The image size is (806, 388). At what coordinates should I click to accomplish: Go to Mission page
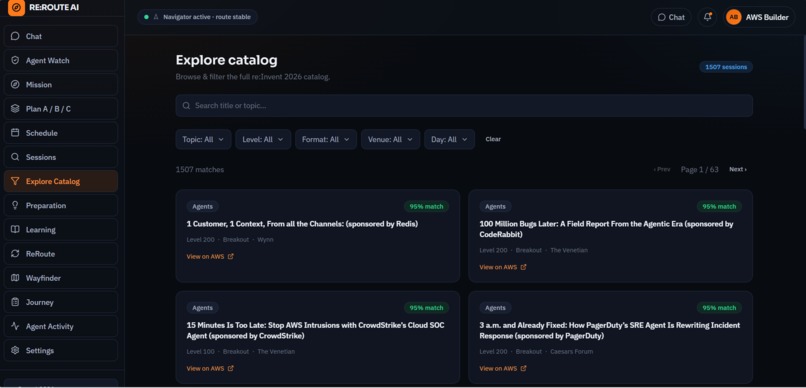click(61, 85)
